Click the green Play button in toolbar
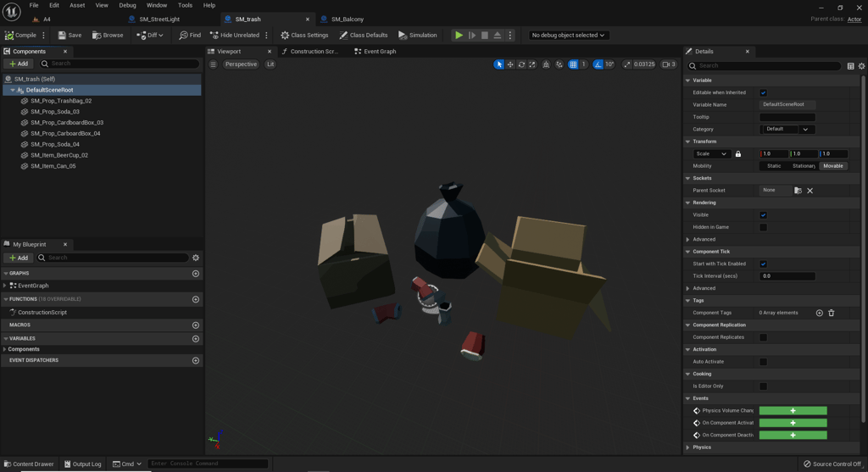The height and width of the screenshot is (472, 868). (459, 36)
